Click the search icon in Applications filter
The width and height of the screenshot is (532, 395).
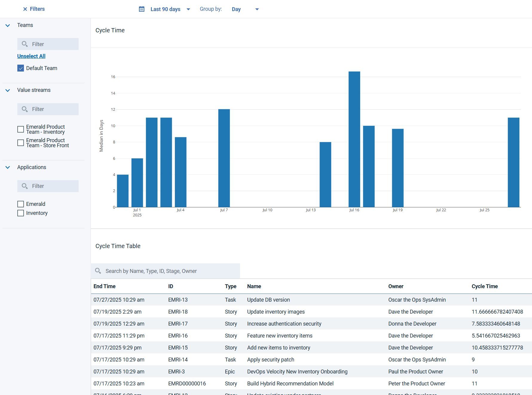pyautogui.click(x=25, y=186)
